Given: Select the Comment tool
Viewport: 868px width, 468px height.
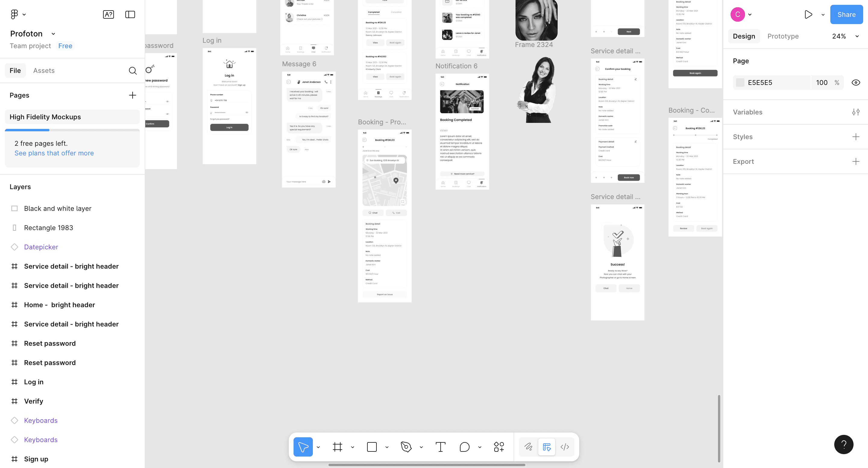Looking at the screenshot, I should click(464, 447).
